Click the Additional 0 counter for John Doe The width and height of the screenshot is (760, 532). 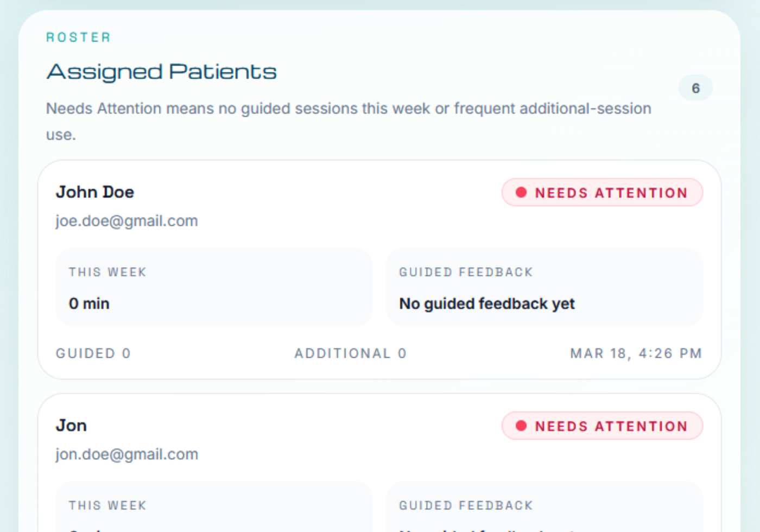pos(350,353)
